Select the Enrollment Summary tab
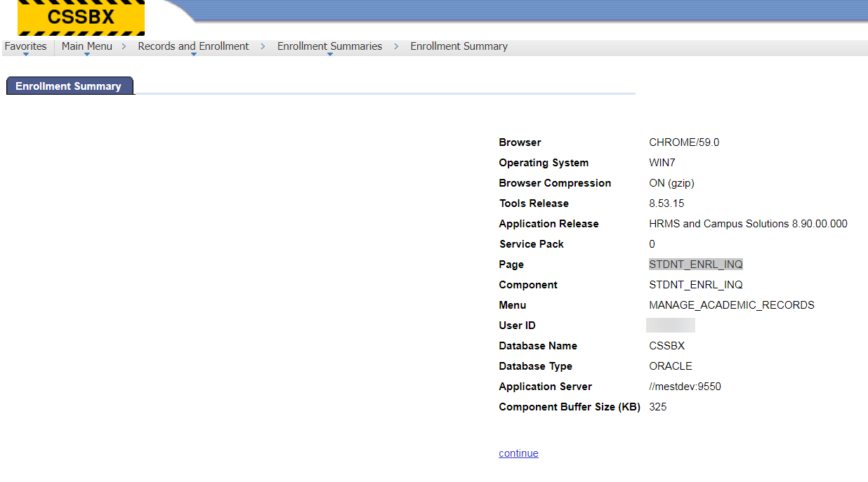The width and height of the screenshot is (868, 482). point(69,86)
